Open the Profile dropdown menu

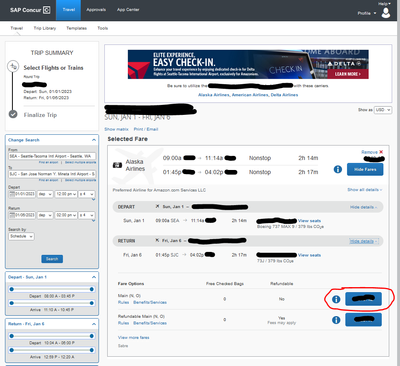pyautogui.click(x=367, y=13)
